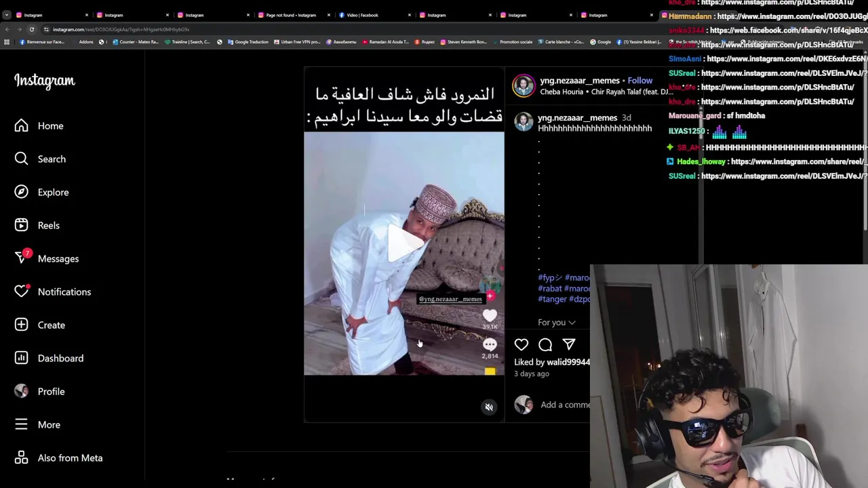Open the Promotion sociale bookmark
The width and height of the screenshot is (868, 488).
(512, 42)
